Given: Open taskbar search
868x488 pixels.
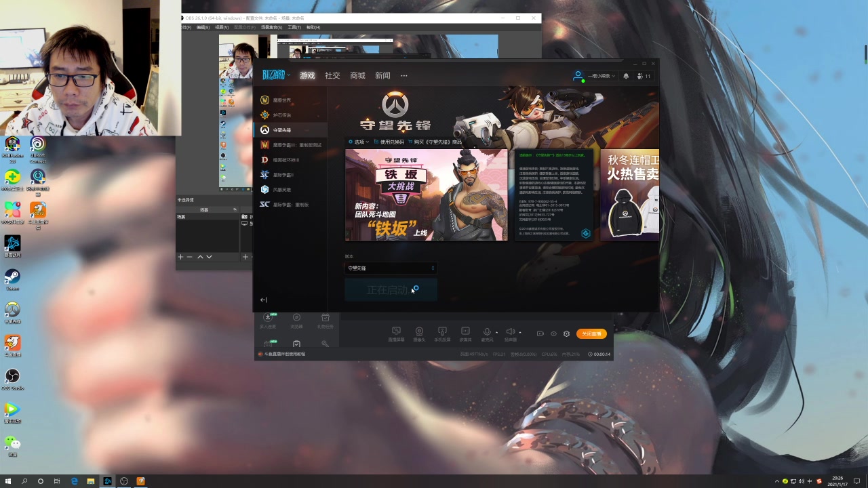Looking at the screenshot, I should [24, 481].
